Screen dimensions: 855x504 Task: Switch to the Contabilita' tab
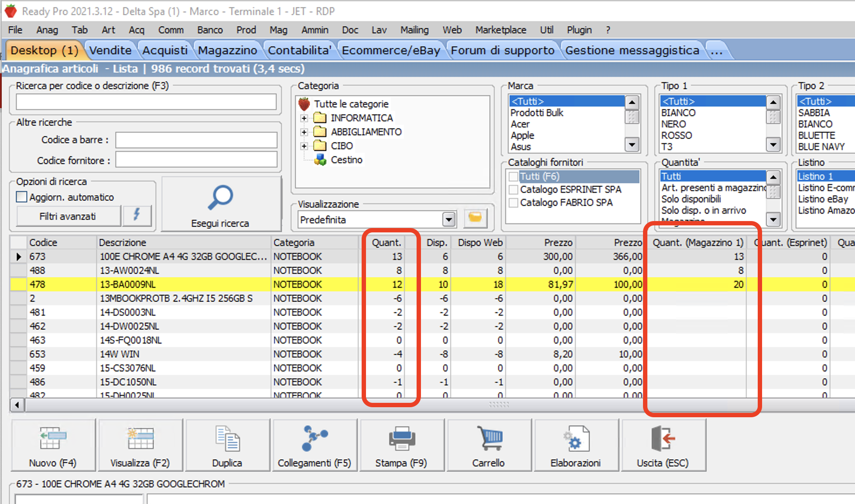pos(299,50)
